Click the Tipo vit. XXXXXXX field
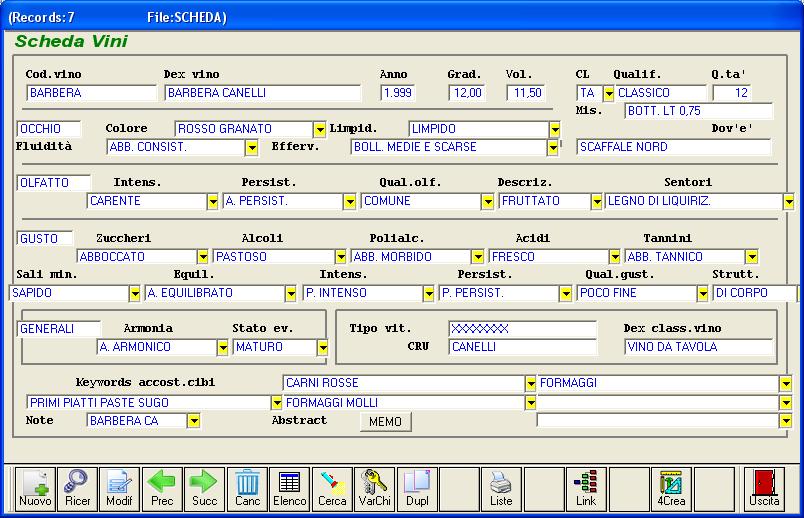Viewport: 804px width, 518px height. pos(523,329)
